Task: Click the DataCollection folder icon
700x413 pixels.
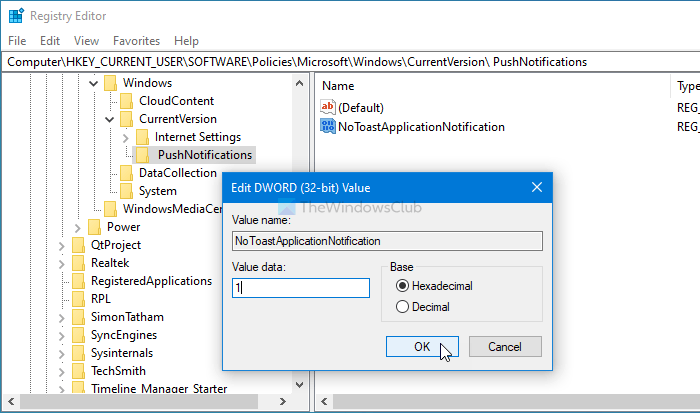Action: [x=126, y=172]
